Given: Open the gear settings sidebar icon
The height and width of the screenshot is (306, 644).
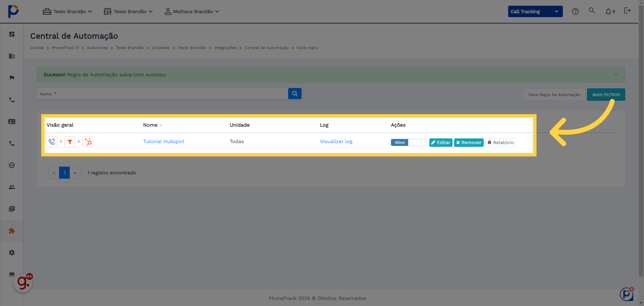Looking at the screenshot, I should click(12, 253).
